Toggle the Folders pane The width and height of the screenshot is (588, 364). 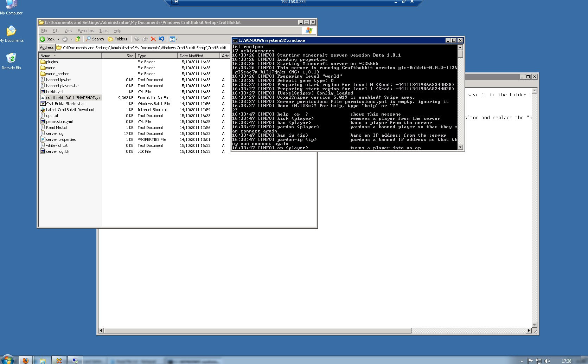[x=117, y=39]
